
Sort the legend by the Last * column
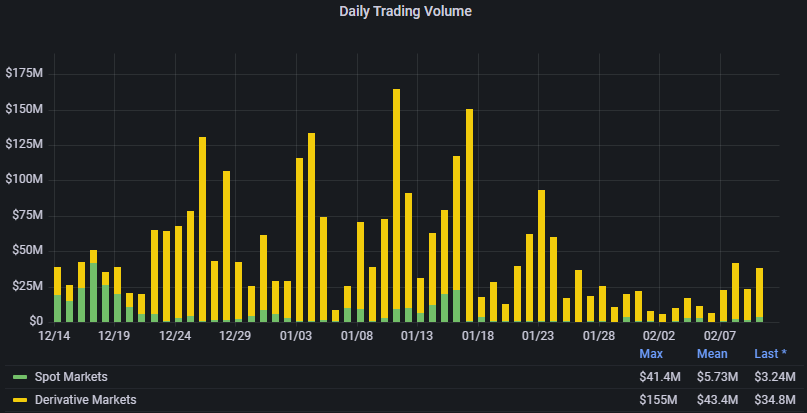772,355
